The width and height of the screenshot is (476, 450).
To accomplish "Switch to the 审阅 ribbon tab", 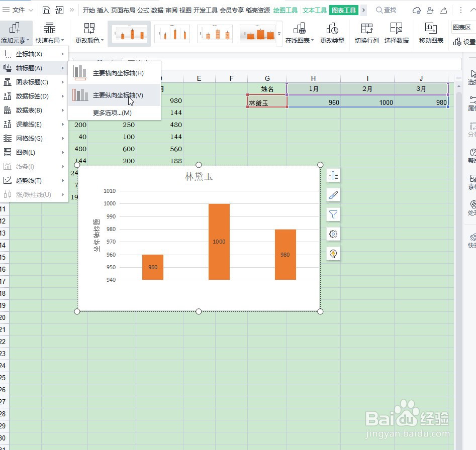I will pos(171,11).
